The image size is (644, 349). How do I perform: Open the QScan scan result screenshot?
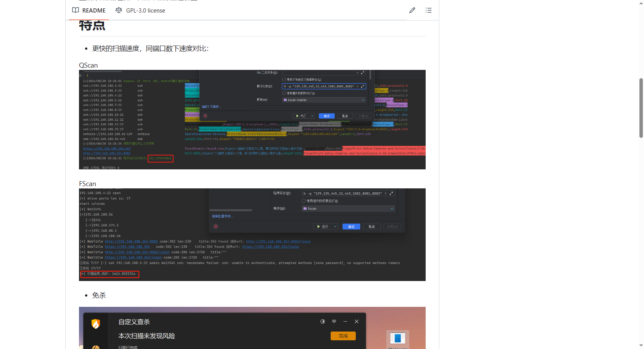click(x=252, y=120)
